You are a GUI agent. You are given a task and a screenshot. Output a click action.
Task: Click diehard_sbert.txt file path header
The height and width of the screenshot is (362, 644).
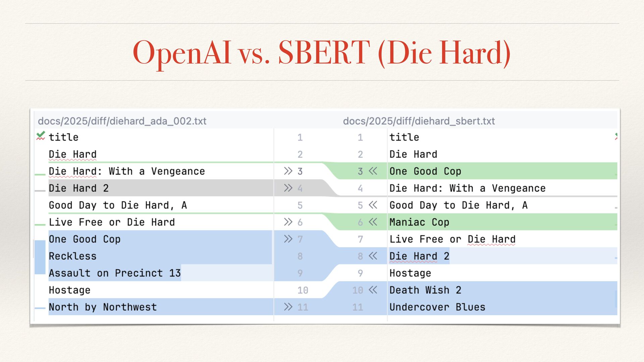419,121
